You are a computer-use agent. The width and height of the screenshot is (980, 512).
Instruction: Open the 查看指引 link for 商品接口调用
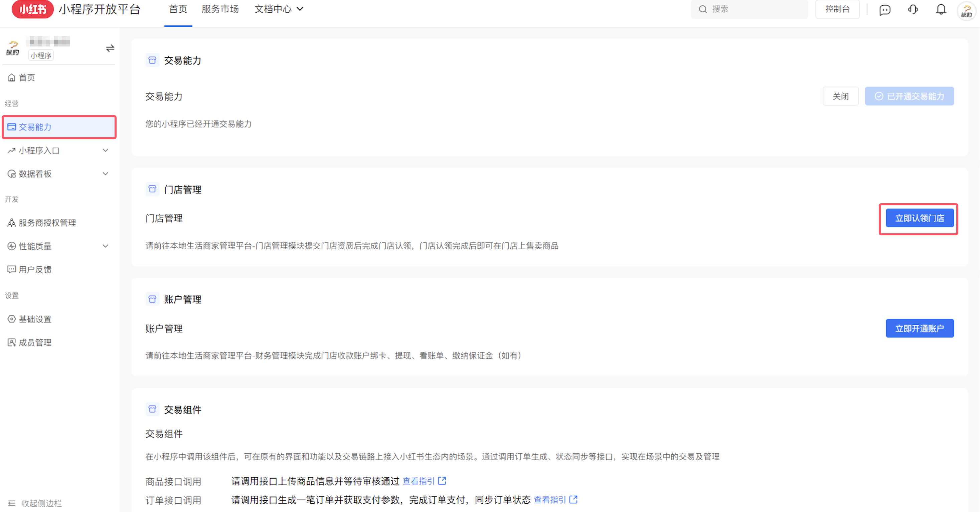pyautogui.click(x=419, y=481)
